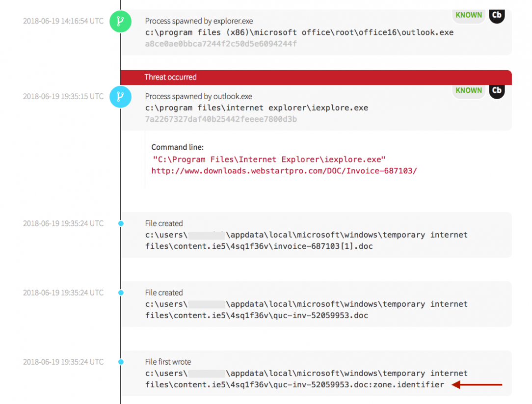Screen dimensions: 532x404
Task: Click the outlook.exe hash a8ce0ae0bbca...
Action: (221, 44)
